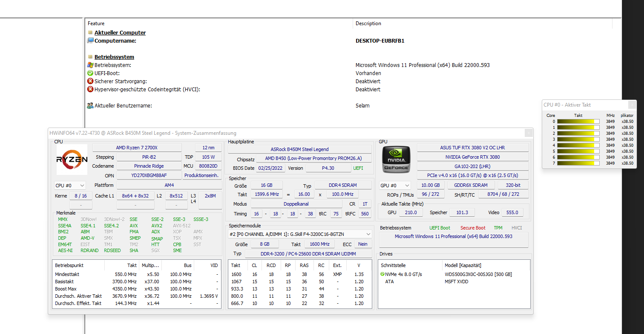The image size is (644, 334).
Task: Close the CPU #0 Aktiver Takt window
Action: [632, 105]
